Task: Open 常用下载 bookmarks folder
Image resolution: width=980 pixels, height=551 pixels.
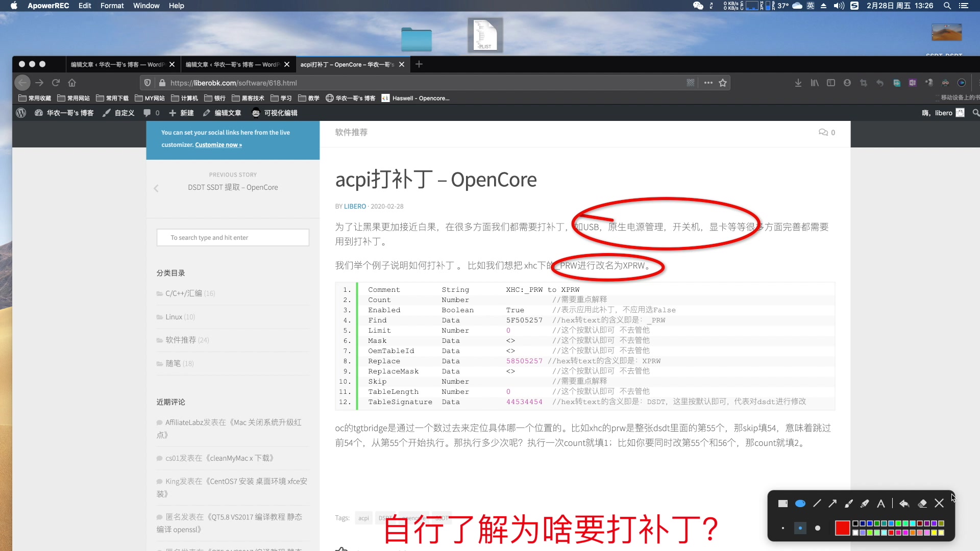Action: (112, 98)
